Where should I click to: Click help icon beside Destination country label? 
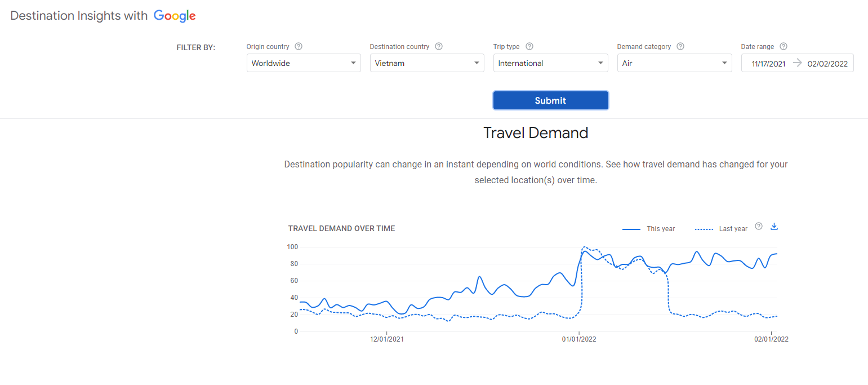(x=439, y=47)
